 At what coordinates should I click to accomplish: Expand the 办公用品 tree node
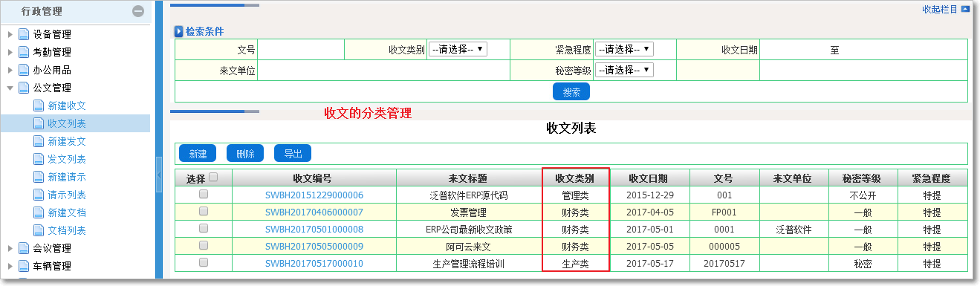coord(10,70)
